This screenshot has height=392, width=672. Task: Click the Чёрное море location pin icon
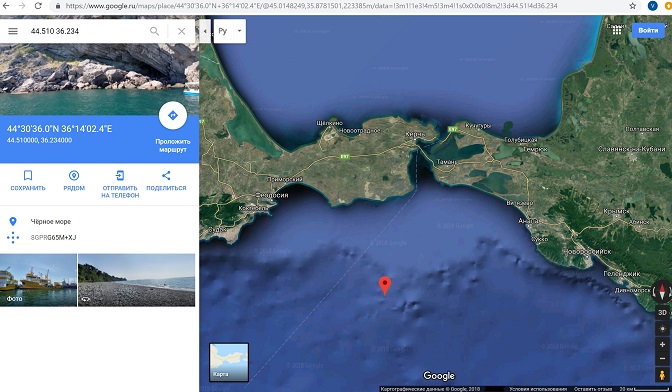point(13,221)
